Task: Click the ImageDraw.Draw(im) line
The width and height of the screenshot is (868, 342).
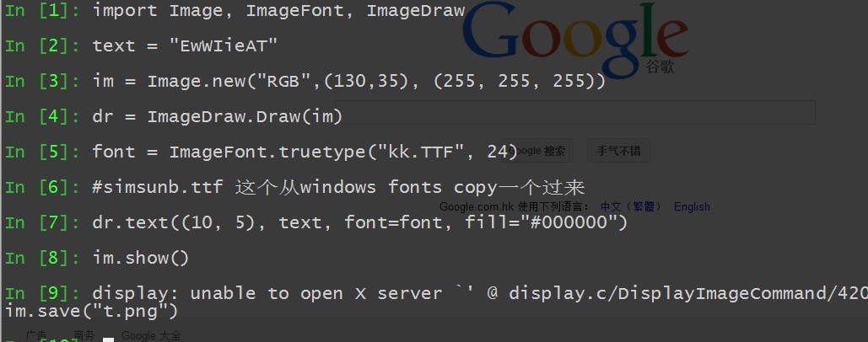Action: point(217,117)
